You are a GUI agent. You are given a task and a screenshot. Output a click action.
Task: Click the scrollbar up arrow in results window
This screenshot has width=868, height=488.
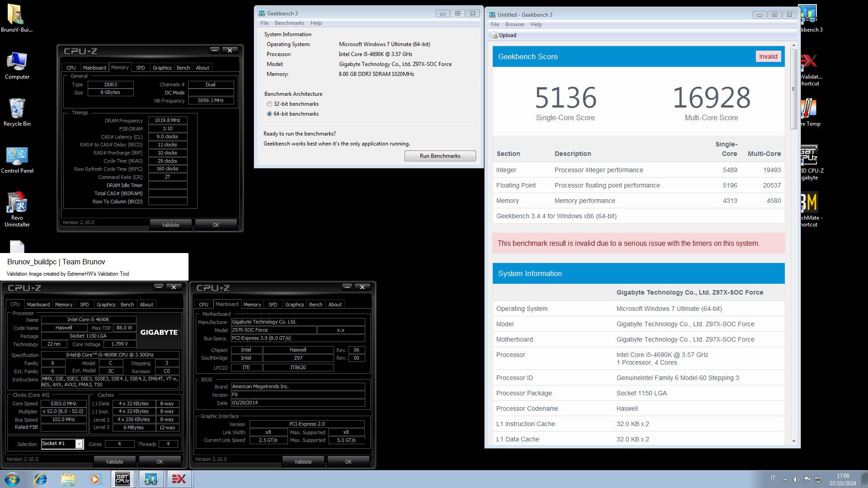[793, 46]
